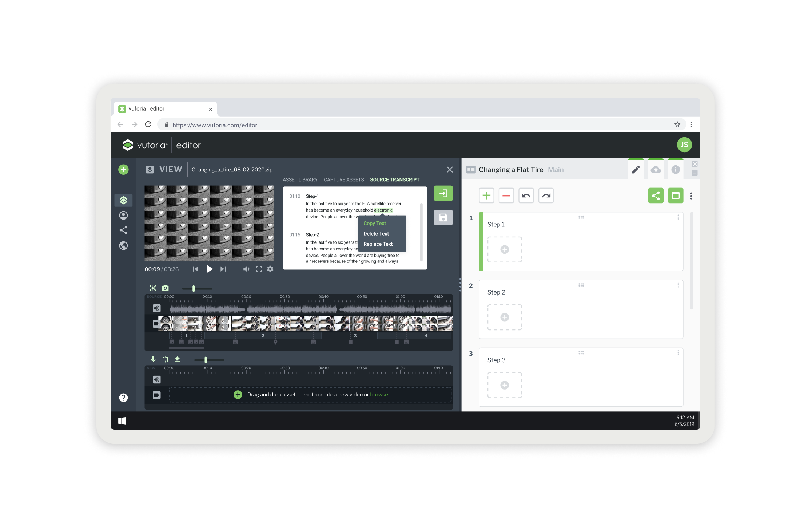This screenshot has width=812, height=529.
Task: Click the cloud upload icon
Action: (656, 170)
